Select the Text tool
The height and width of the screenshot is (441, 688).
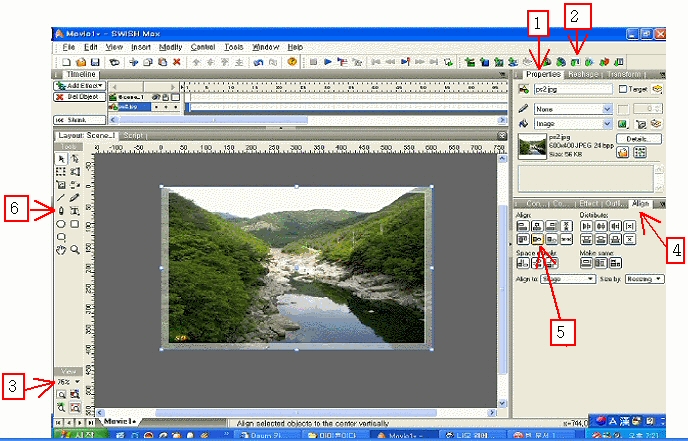75,211
